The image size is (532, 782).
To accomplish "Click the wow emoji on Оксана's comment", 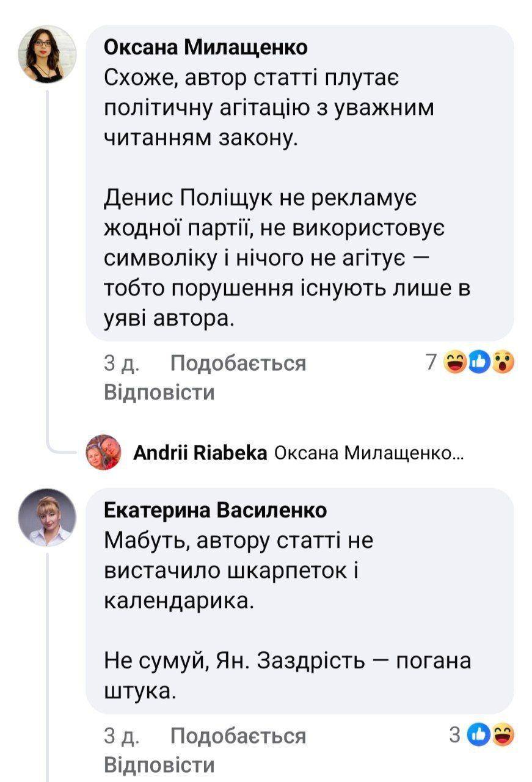I will 503,364.
